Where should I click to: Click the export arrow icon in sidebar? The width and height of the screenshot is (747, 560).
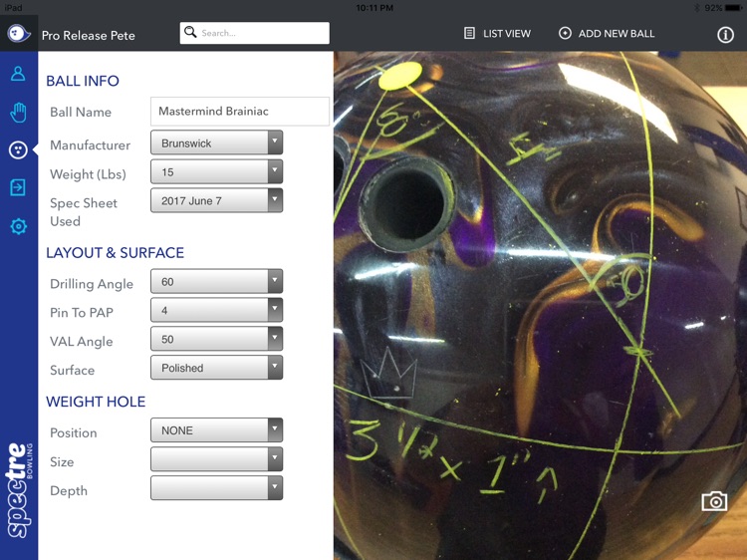coord(18,187)
